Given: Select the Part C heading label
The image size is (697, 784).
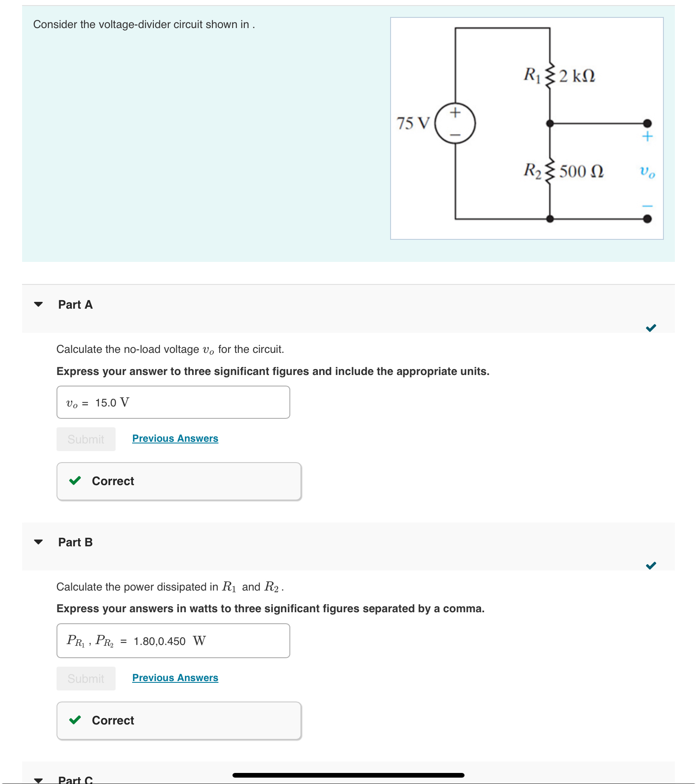Looking at the screenshot, I should (75, 779).
